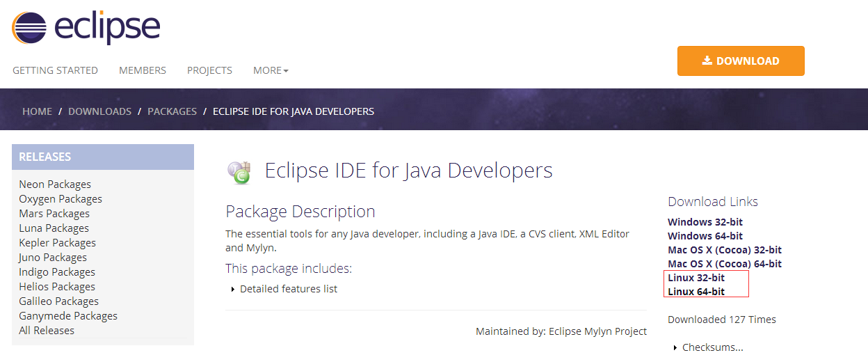The height and width of the screenshot is (362, 868).
Task: Open Mars Packages release
Action: (54, 214)
